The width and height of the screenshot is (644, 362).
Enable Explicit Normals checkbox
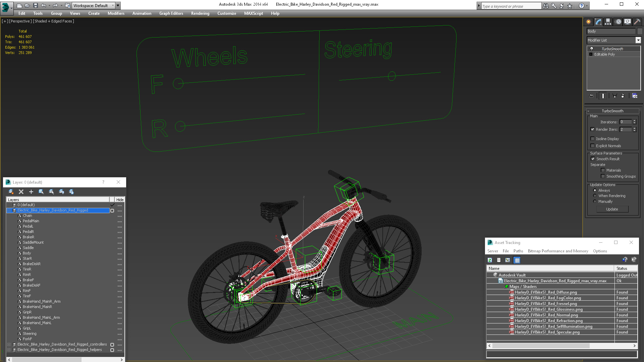(x=592, y=146)
